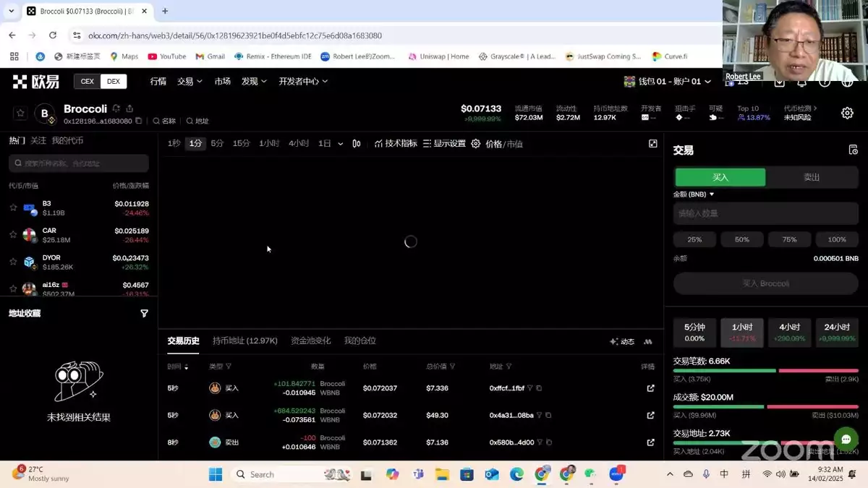Reload the browser page
Screen dimensions: 868x488
[x=53, y=35]
